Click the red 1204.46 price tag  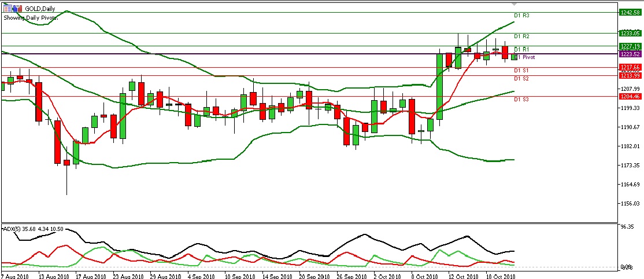tap(631, 96)
